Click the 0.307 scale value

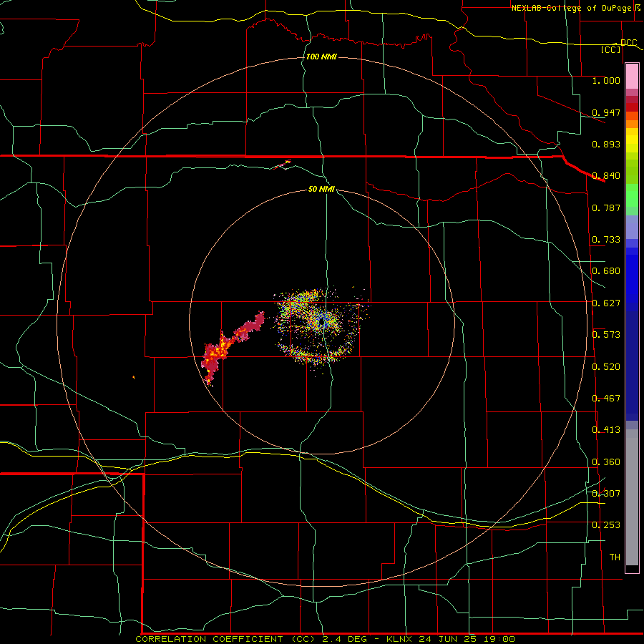pyautogui.click(x=606, y=494)
